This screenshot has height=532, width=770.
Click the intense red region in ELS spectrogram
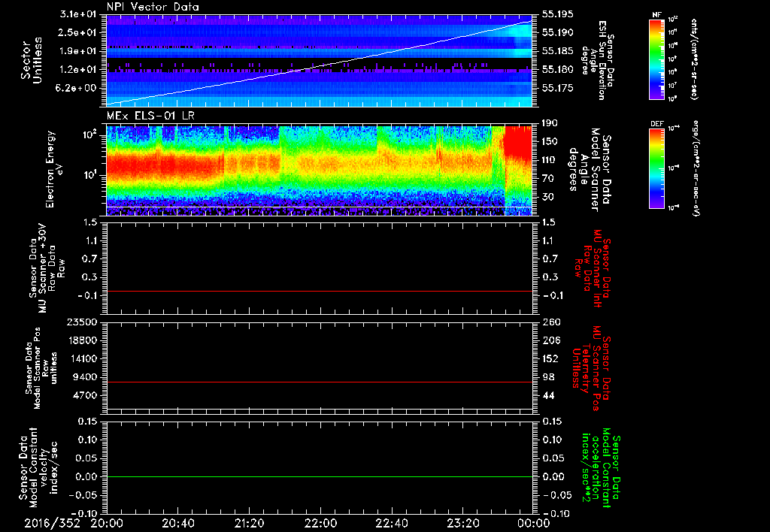519,143
